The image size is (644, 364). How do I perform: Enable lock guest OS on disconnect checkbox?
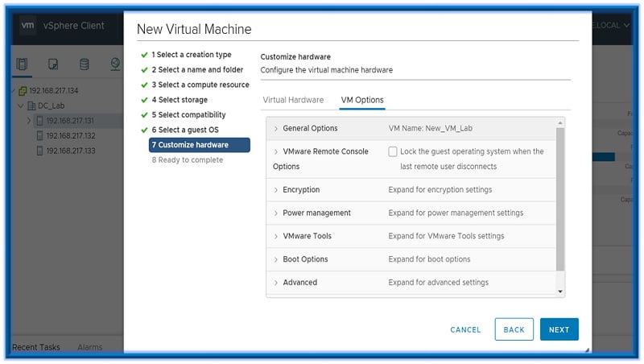point(393,151)
